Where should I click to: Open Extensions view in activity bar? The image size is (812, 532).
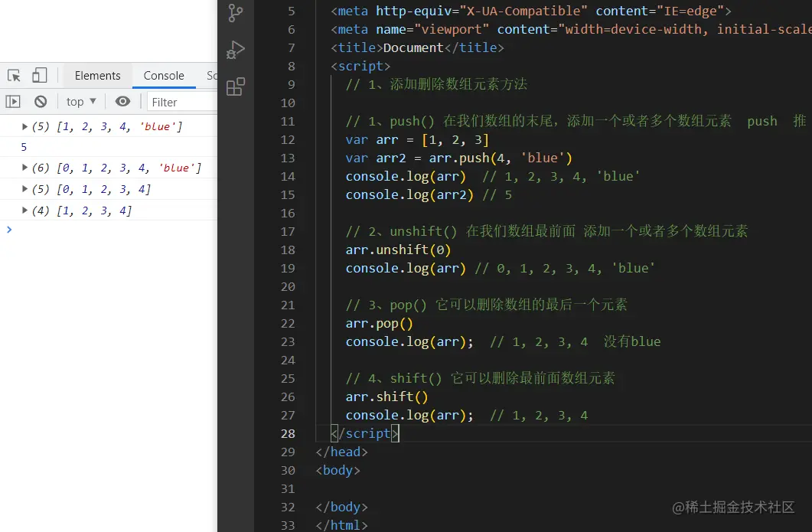pos(236,86)
